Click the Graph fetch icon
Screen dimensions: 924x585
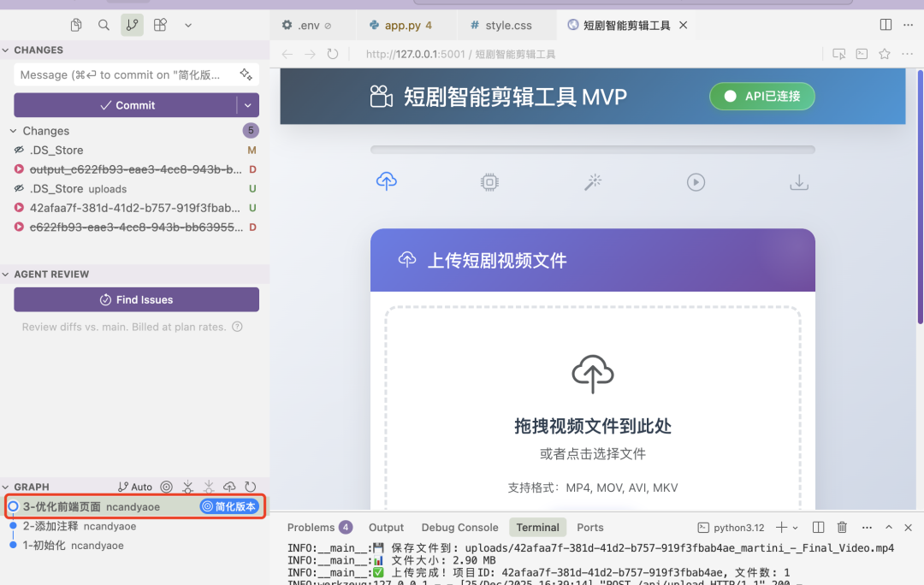[x=187, y=487]
